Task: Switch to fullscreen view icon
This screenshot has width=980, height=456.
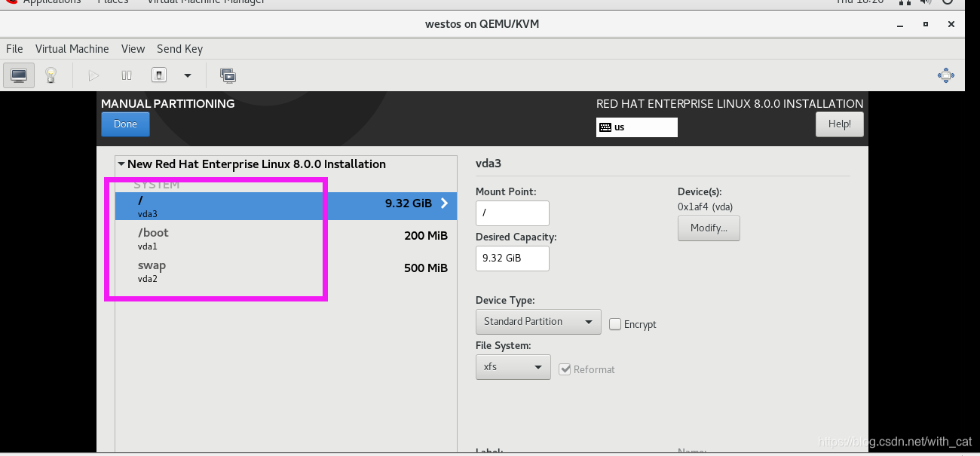Action: pyautogui.click(x=946, y=75)
